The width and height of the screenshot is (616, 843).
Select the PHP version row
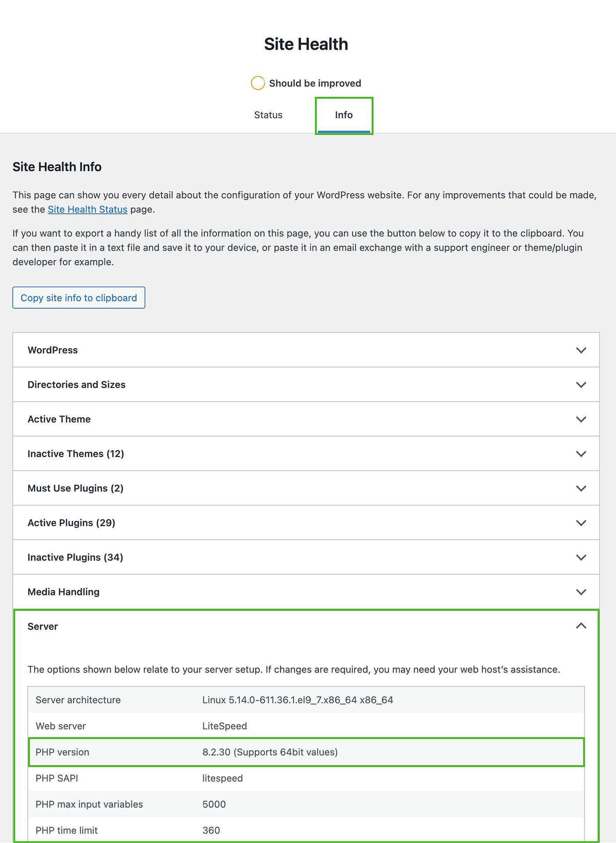click(306, 752)
